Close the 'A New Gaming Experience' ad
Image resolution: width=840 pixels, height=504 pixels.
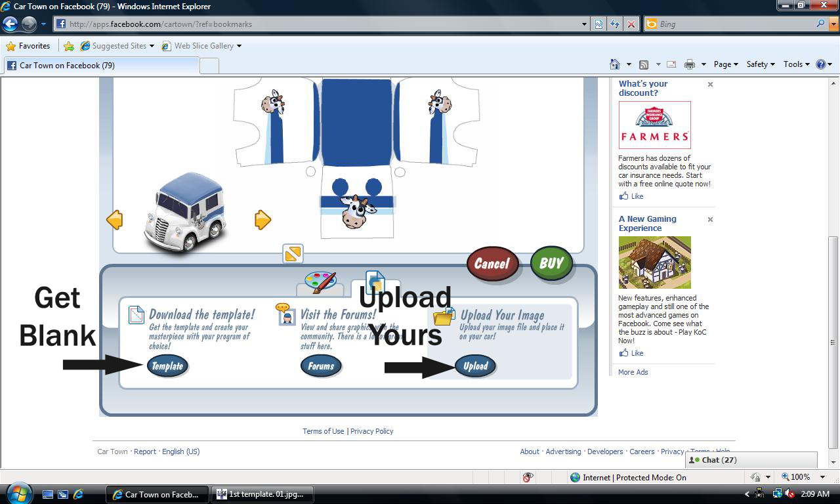(710, 220)
